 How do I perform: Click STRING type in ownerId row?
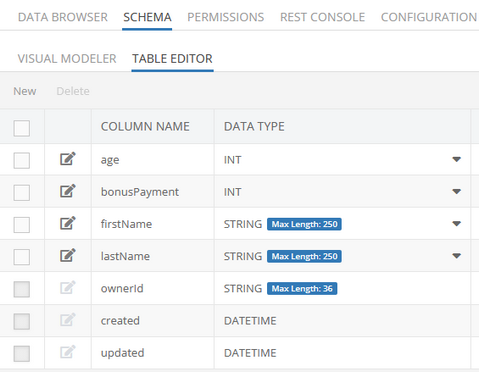pos(243,288)
